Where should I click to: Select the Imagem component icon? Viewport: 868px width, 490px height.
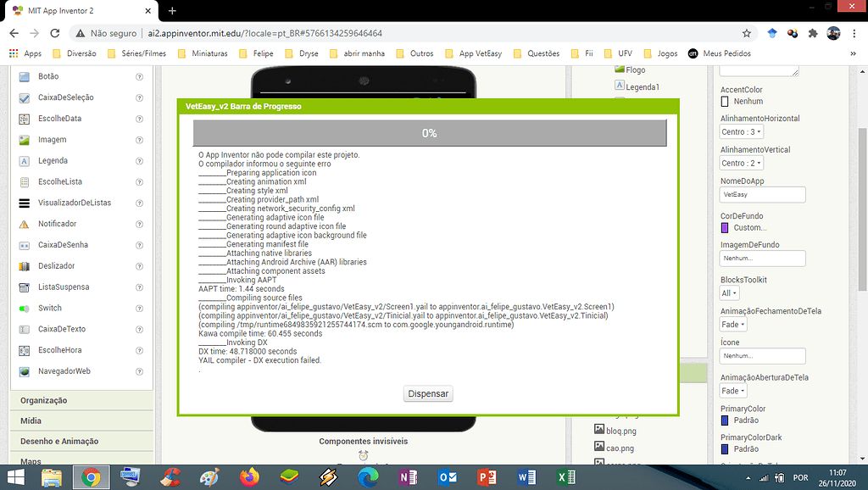point(25,140)
